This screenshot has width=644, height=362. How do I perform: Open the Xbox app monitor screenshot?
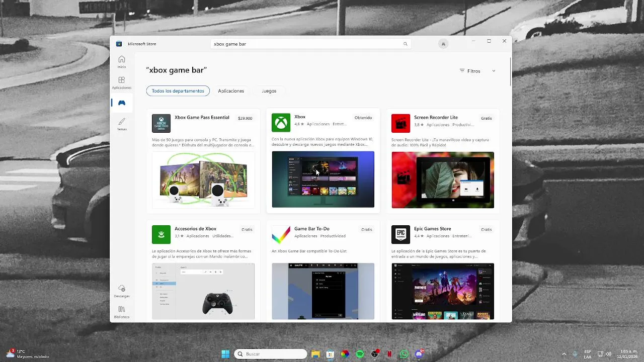[x=323, y=179]
